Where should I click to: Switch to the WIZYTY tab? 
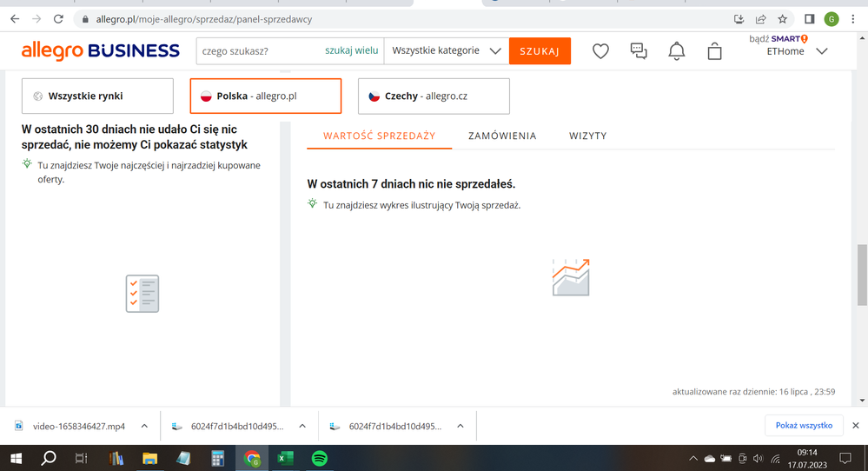(x=588, y=136)
